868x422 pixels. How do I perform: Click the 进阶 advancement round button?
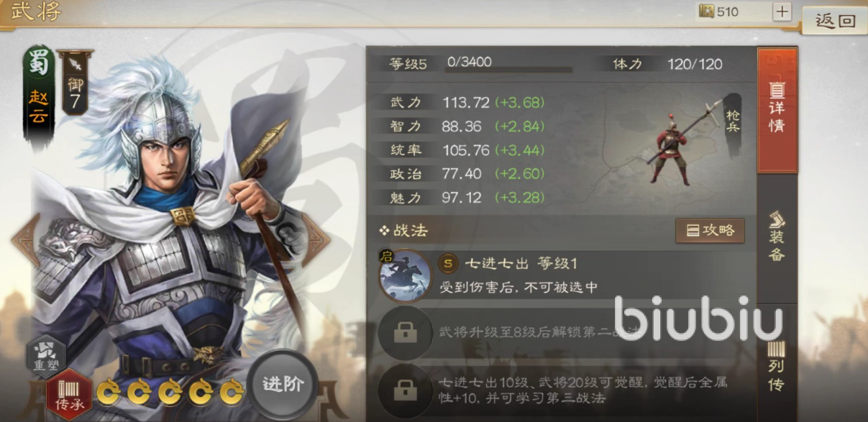coord(282,385)
